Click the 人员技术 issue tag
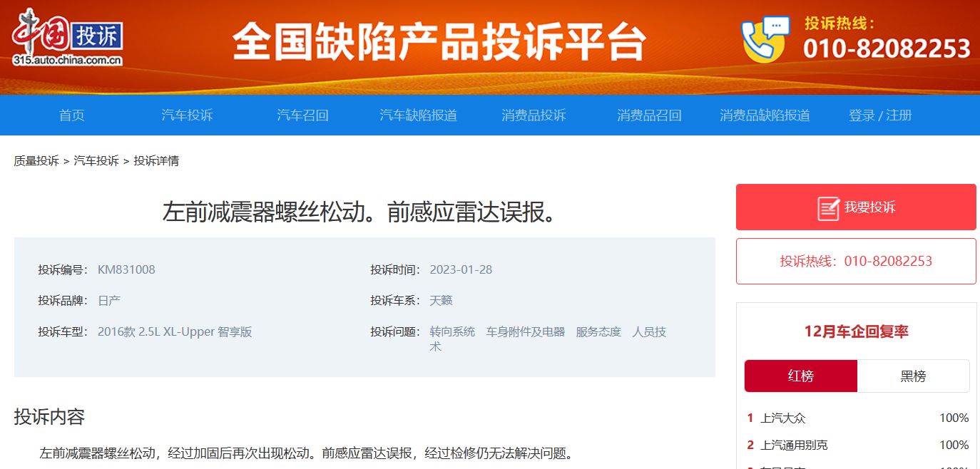This screenshot has width=980, height=469. pos(649,332)
